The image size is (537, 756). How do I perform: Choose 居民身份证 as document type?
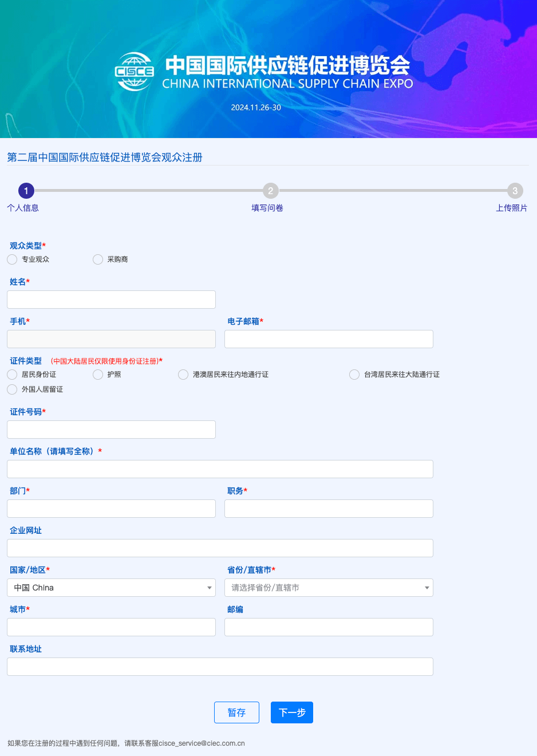pos(12,375)
